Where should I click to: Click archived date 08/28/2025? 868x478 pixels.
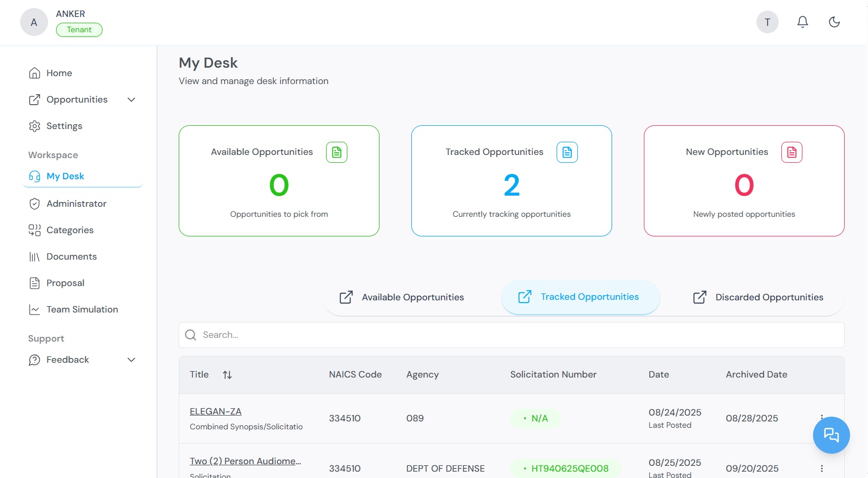tap(752, 418)
